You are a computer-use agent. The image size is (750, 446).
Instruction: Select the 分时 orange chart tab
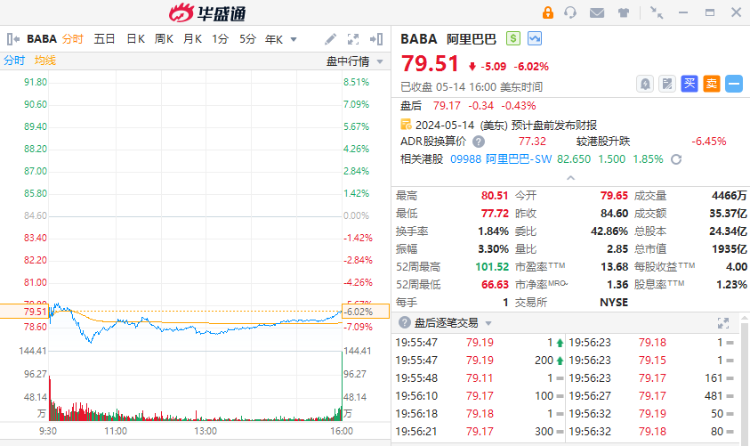tap(73, 39)
